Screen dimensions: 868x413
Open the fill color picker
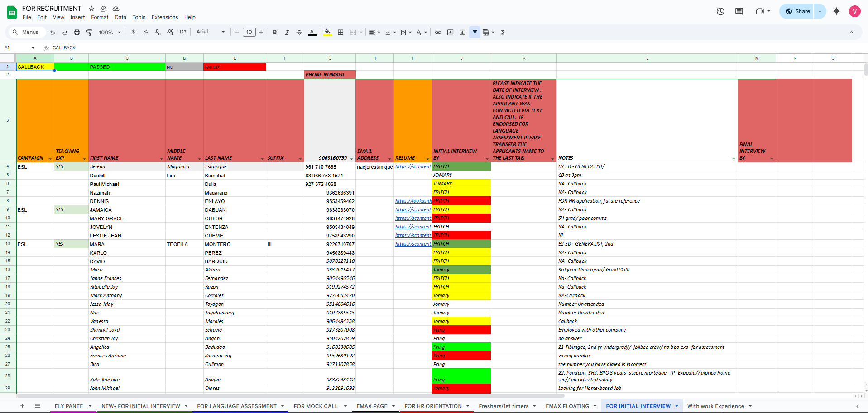click(327, 32)
